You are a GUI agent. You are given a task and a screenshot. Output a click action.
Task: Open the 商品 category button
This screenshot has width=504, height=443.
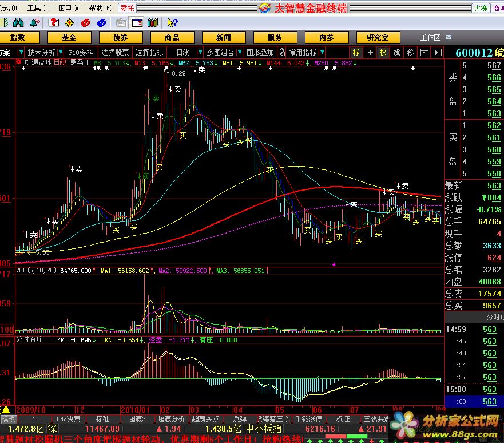[172, 38]
